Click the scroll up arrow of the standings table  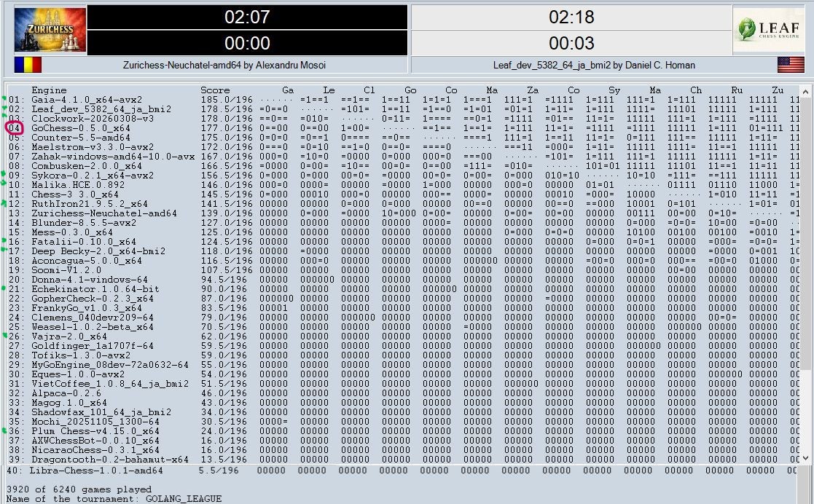(805, 91)
